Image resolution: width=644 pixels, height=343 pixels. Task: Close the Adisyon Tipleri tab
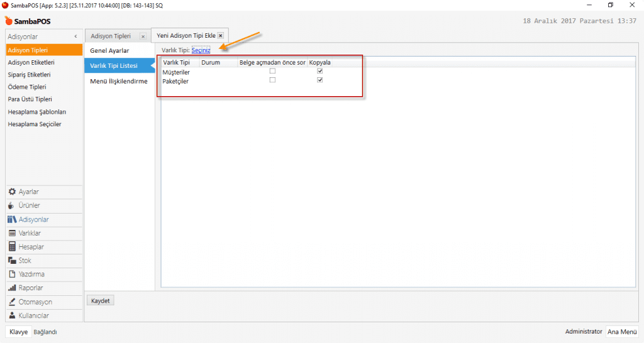point(143,36)
